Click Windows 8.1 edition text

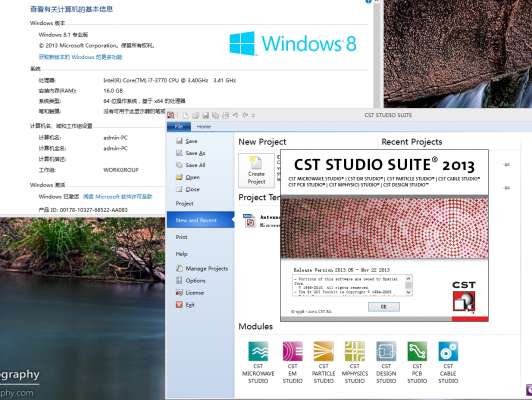pyautogui.click(x=63, y=35)
